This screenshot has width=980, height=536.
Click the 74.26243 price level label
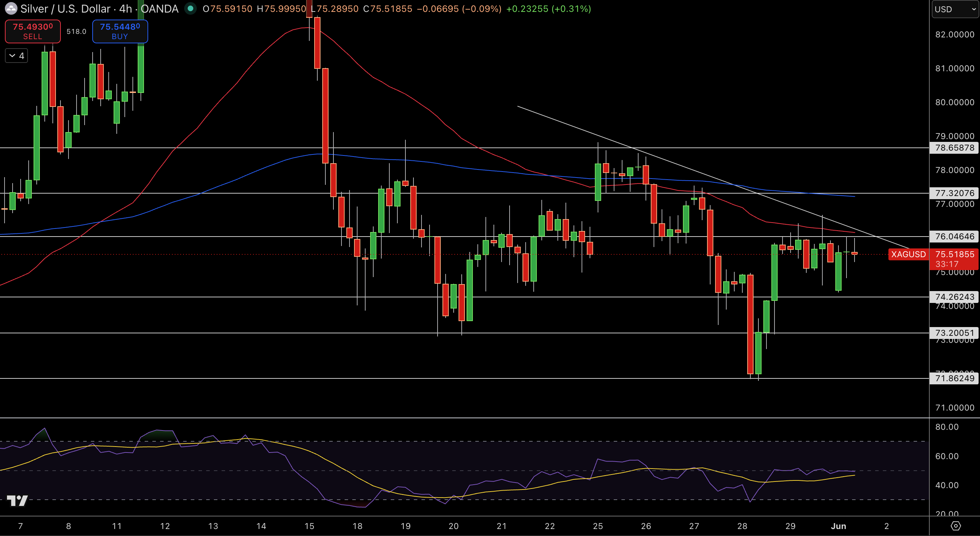click(x=954, y=297)
